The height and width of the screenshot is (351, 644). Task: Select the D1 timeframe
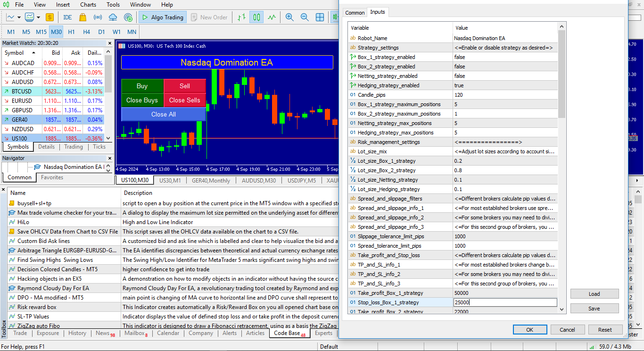point(101,32)
